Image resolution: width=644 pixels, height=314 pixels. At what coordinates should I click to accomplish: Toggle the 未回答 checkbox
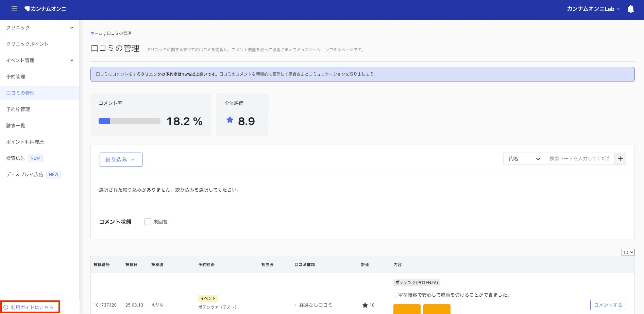[148, 222]
